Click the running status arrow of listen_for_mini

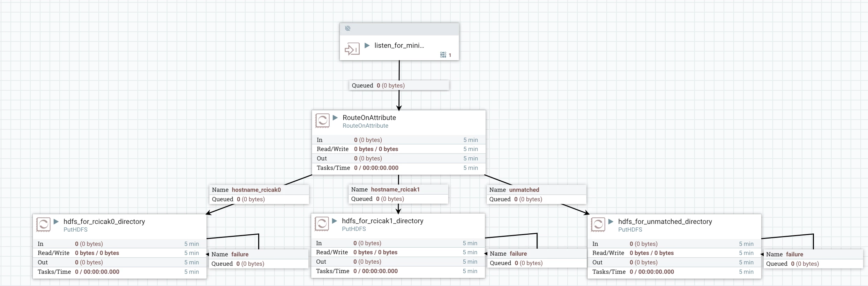[x=367, y=45]
